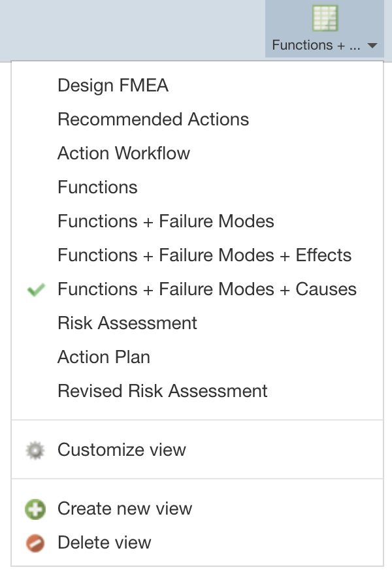Open the Customize view option
This screenshot has width=392, height=576.
[x=122, y=449]
